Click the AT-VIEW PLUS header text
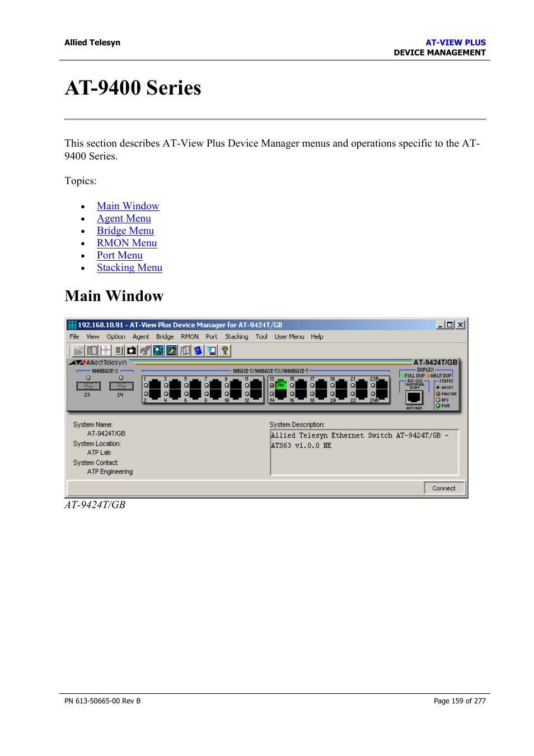 (456, 43)
